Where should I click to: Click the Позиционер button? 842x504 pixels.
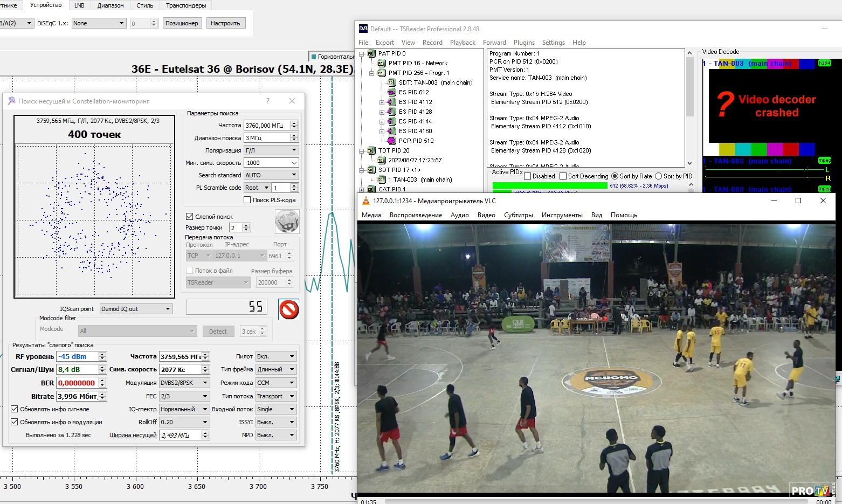[x=182, y=23]
